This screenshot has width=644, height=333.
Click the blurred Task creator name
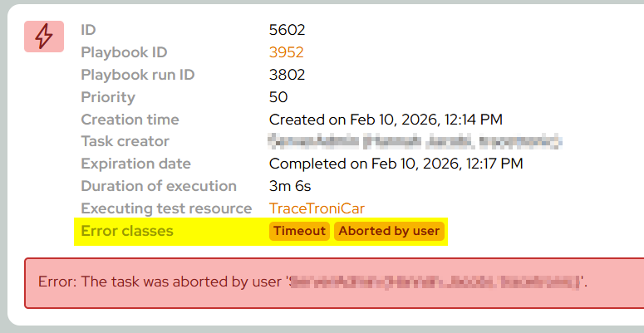415,142
